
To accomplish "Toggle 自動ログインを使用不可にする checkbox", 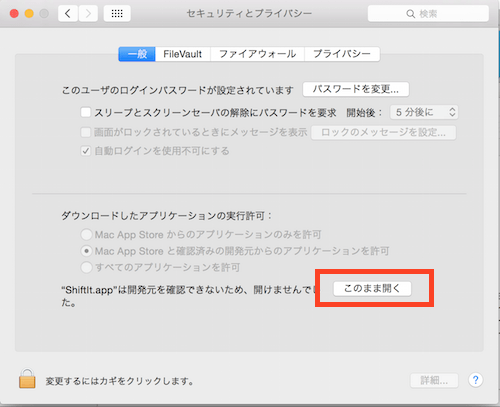I will [x=86, y=151].
